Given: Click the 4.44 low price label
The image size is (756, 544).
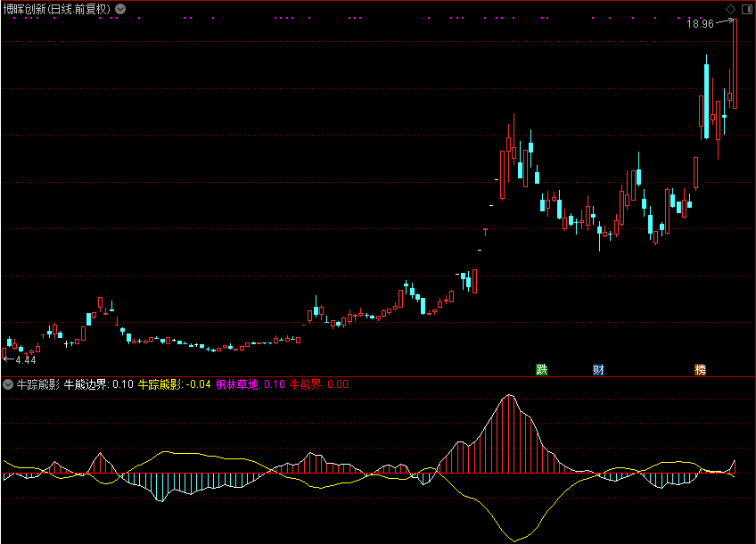Looking at the screenshot, I should pyautogui.click(x=26, y=359).
